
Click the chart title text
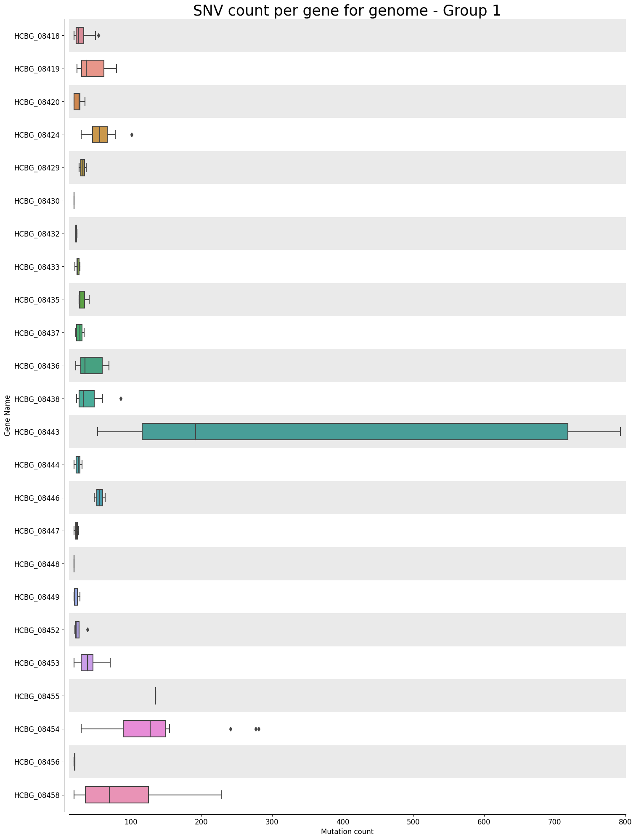point(347,11)
